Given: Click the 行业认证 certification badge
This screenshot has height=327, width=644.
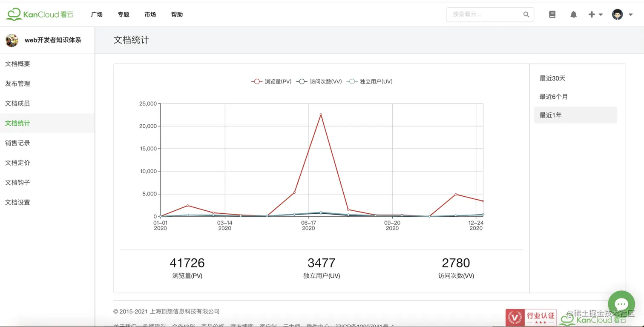Looking at the screenshot, I should tap(531, 317).
